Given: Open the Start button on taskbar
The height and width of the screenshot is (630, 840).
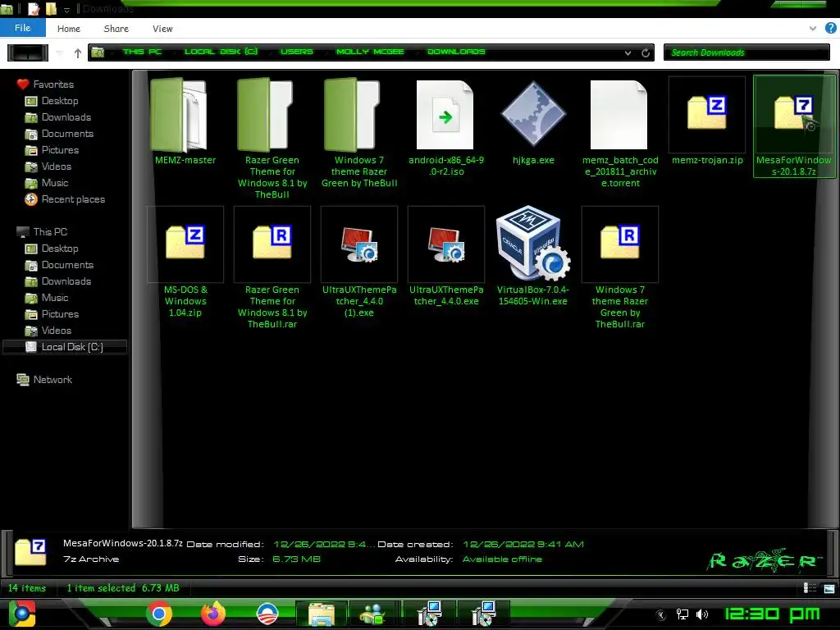Looking at the screenshot, I should coord(22,614).
